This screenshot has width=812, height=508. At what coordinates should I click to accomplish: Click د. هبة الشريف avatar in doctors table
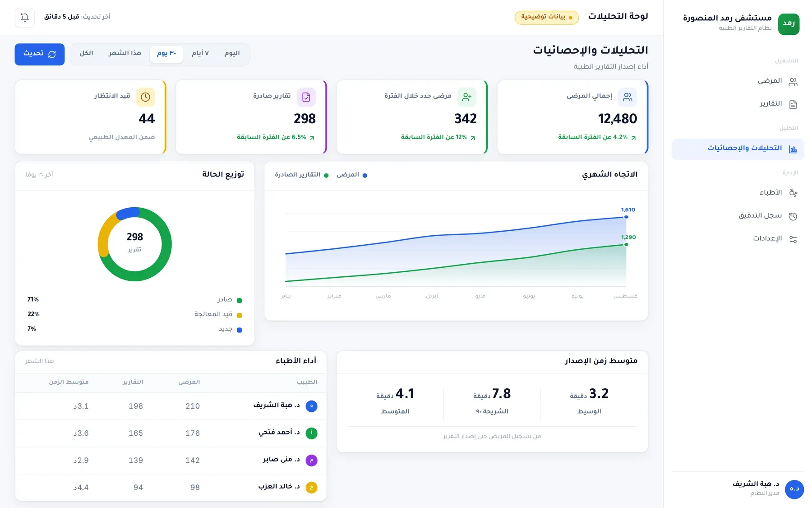pyautogui.click(x=311, y=406)
